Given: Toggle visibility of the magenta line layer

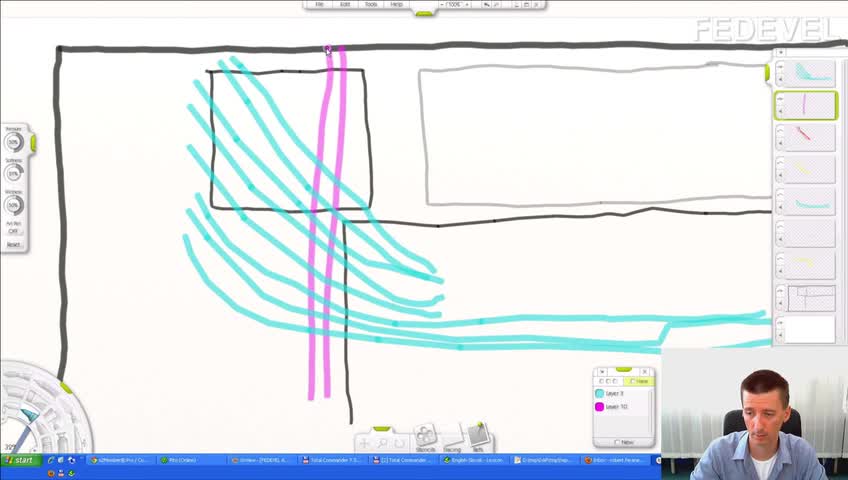Looking at the screenshot, I should [780, 99].
